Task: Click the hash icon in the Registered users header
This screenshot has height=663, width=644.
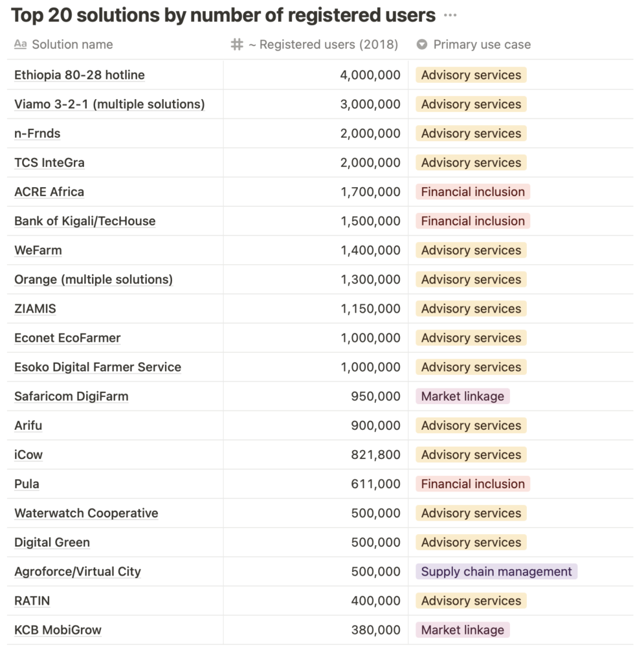Action: click(237, 45)
